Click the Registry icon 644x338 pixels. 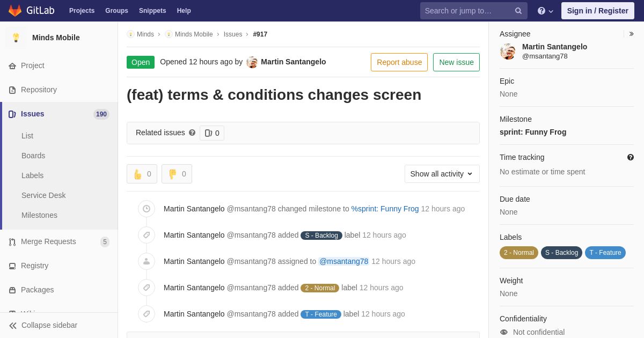[x=12, y=266]
